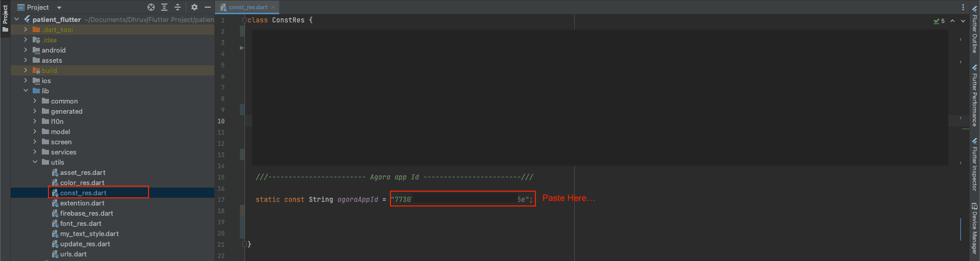Expand the android folder arrow
The height and width of the screenshot is (261, 980).
[x=26, y=50]
